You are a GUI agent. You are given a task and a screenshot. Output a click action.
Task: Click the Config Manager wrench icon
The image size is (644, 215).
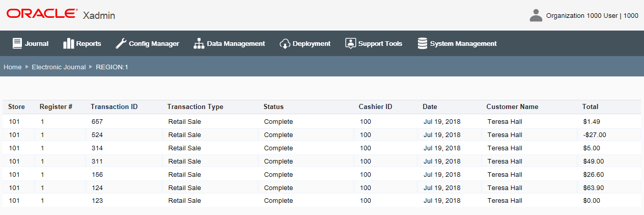pyautogui.click(x=121, y=43)
